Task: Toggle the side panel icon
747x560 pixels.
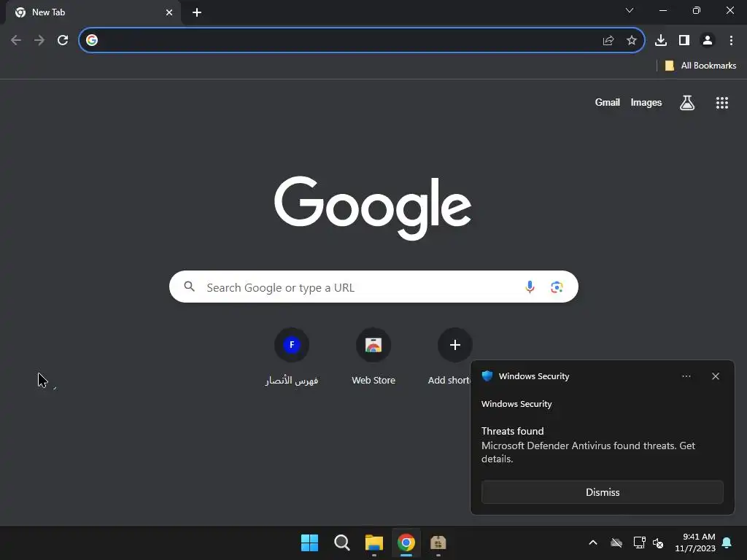Action: pos(684,40)
